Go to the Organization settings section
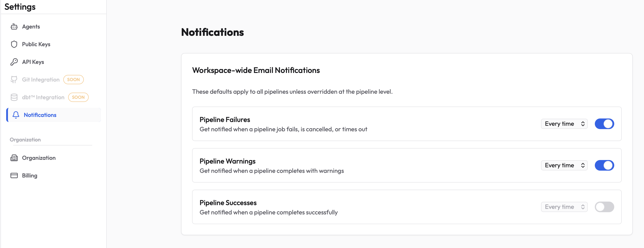The width and height of the screenshot is (644, 248). (39, 158)
